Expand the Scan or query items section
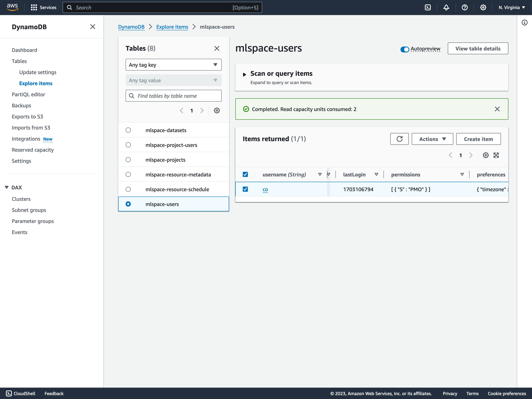This screenshot has width=532, height=399. point(244,74)
